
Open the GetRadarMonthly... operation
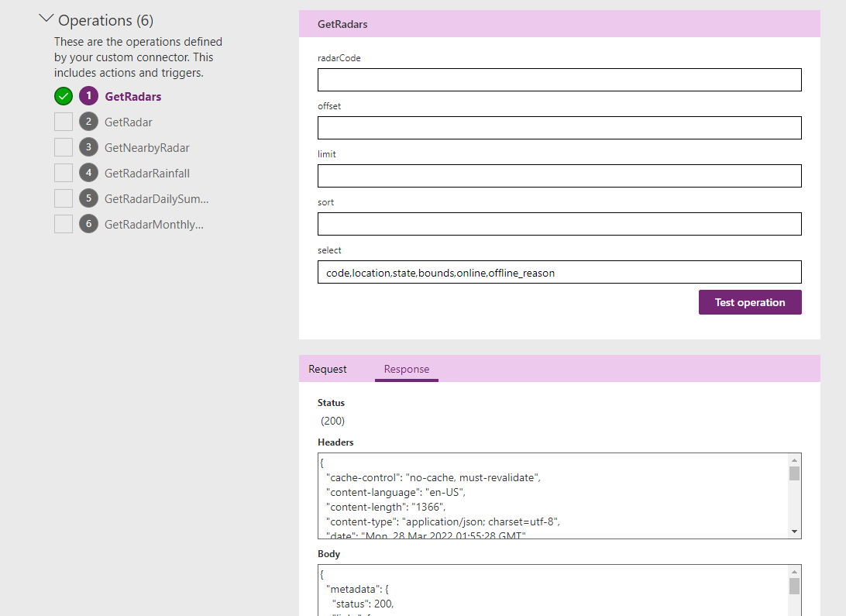[x=153, y=225]
